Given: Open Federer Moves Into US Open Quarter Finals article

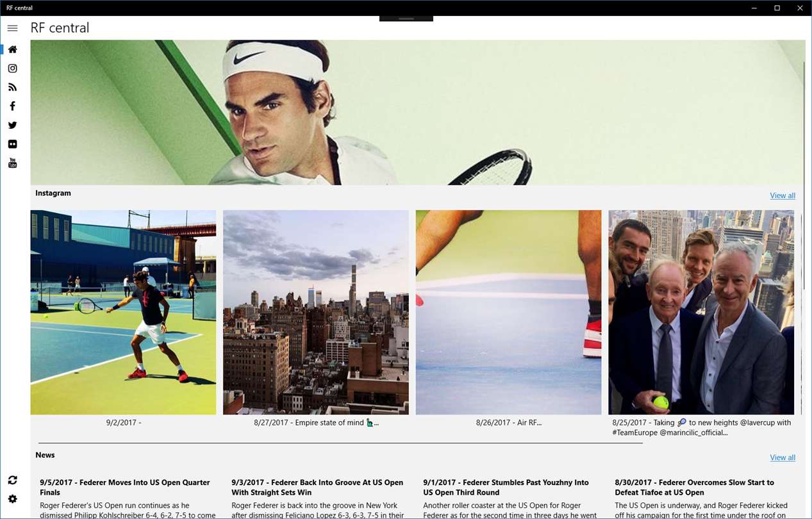Looking at the screenshot, I should point(125,488).
